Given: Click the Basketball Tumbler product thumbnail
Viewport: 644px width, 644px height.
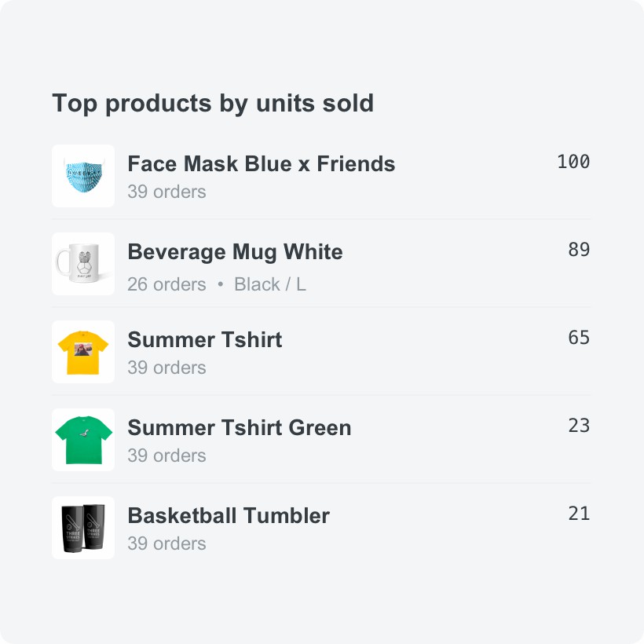Looking at the screenshot, I should pos(83,528).
